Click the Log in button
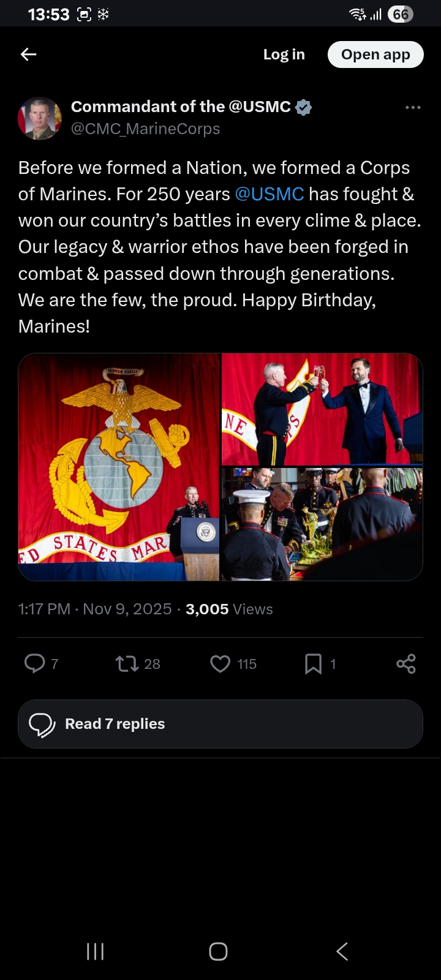 284,55
